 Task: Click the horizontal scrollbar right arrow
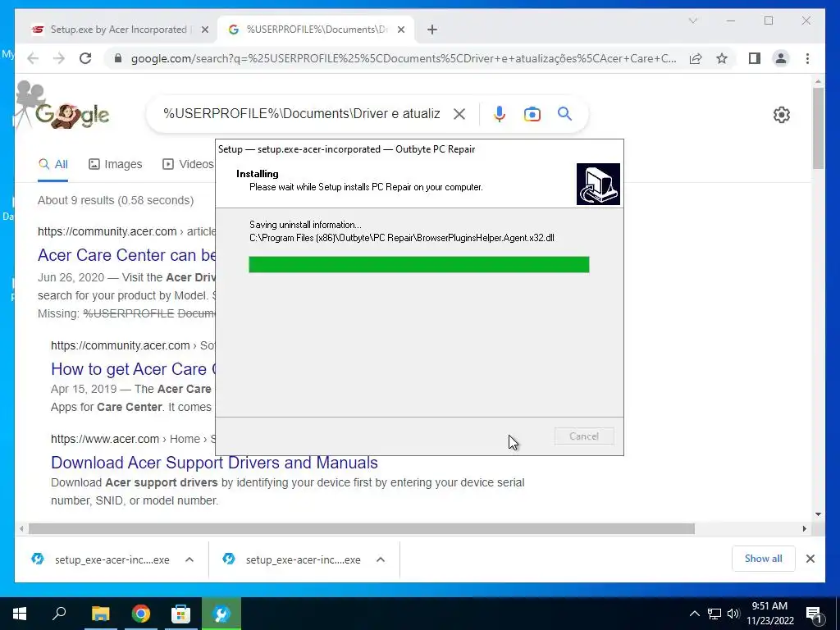(x=804, y=529)
